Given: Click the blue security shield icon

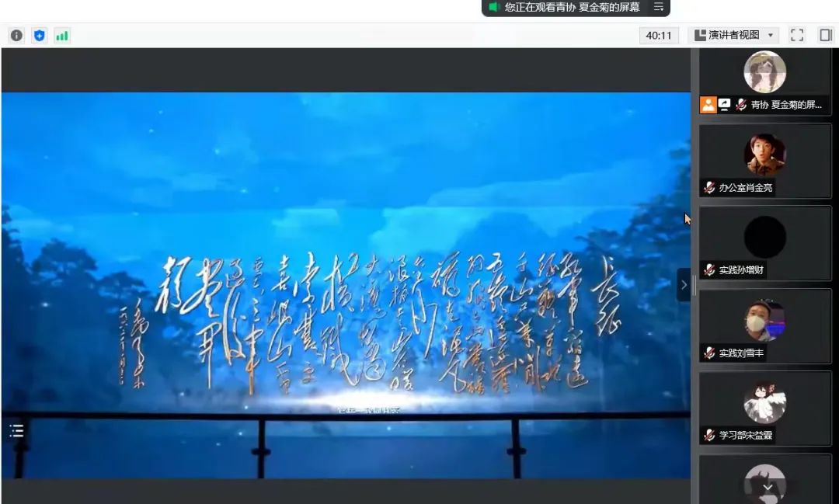Looking at the screenshot, I should pos(39,35).
